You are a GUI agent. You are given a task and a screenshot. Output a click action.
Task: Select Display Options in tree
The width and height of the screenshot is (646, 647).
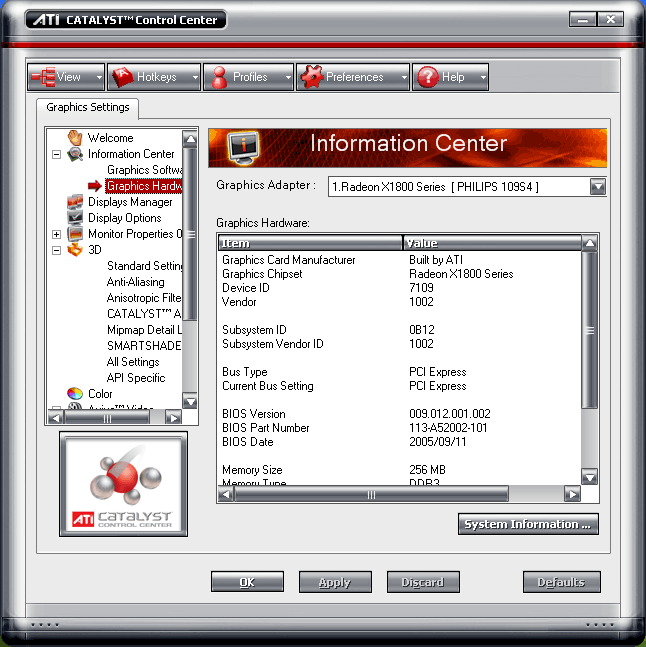(x=125, y=218)
